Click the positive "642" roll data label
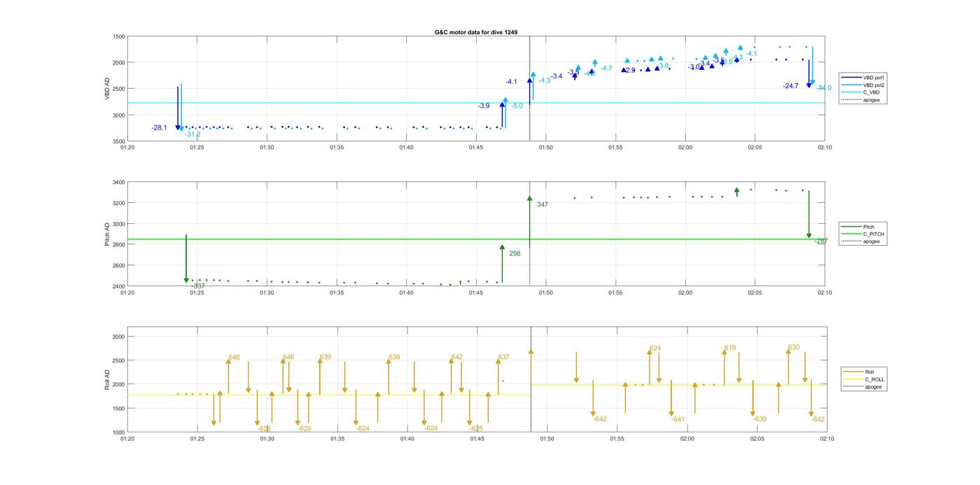Screen dimensions: 980x485 coord(457,357)
